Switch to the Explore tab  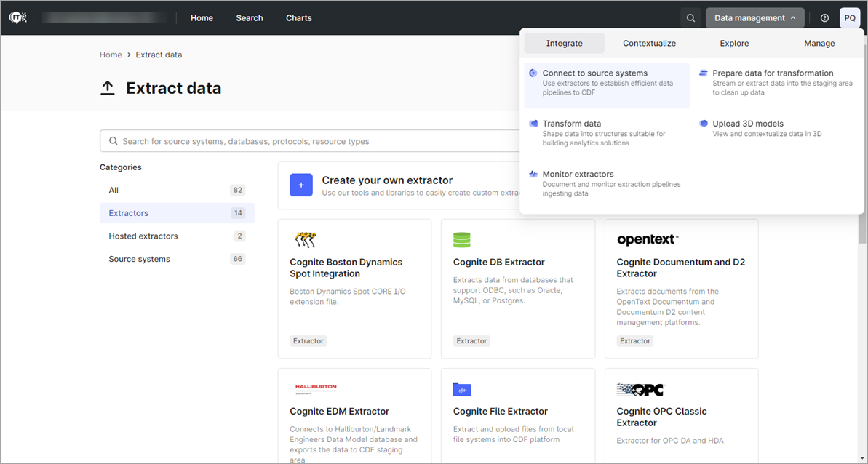734,44
